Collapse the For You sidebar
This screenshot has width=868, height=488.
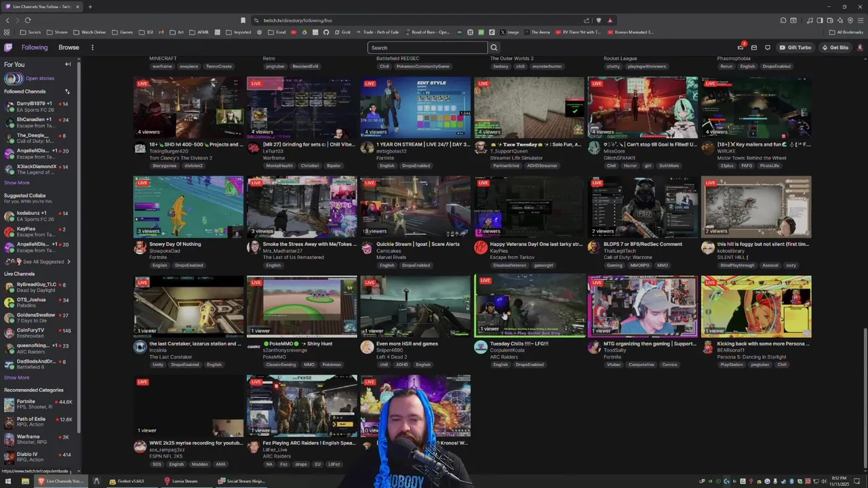[68, 64]
